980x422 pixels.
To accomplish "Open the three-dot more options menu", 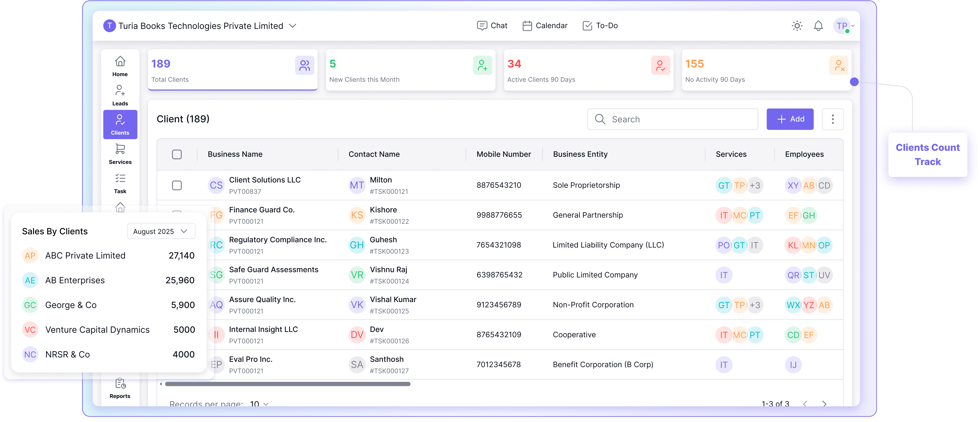I will [x=832, y=119].
